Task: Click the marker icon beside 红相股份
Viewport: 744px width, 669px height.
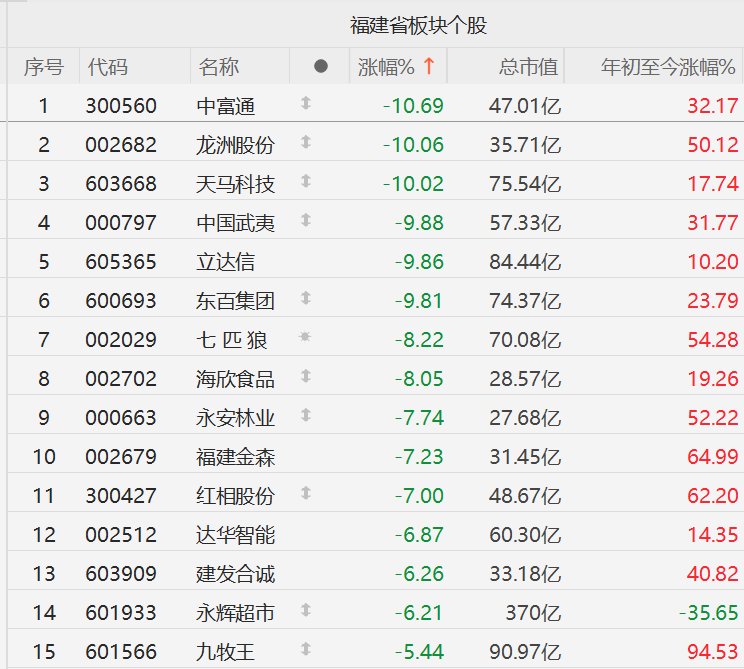Action: [x=306, y=493]
